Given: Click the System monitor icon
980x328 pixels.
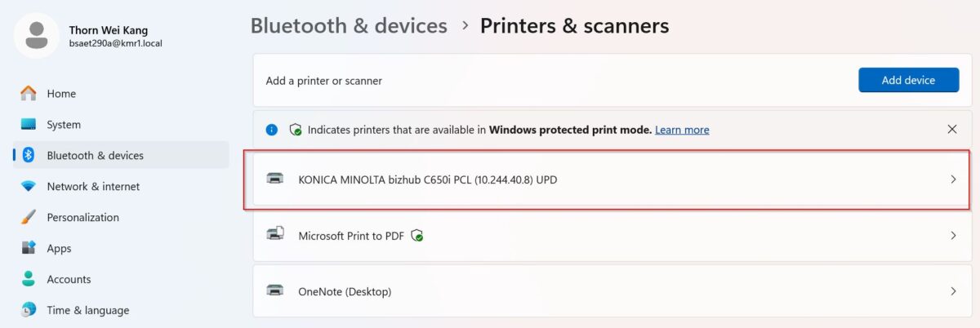Looking at the screenshot, I should coord(29,124).
